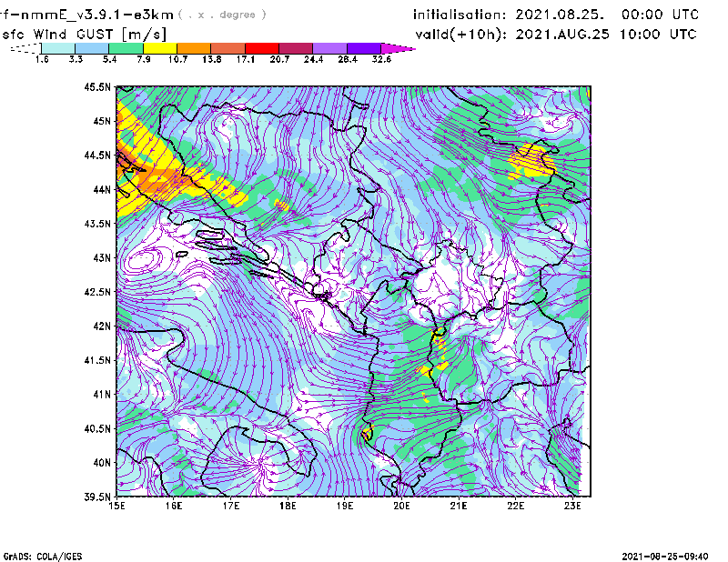Screen dimensions: 728x562
Task: Click the green 5.4–7.9 legend swatch
Action: pos(126,48)
